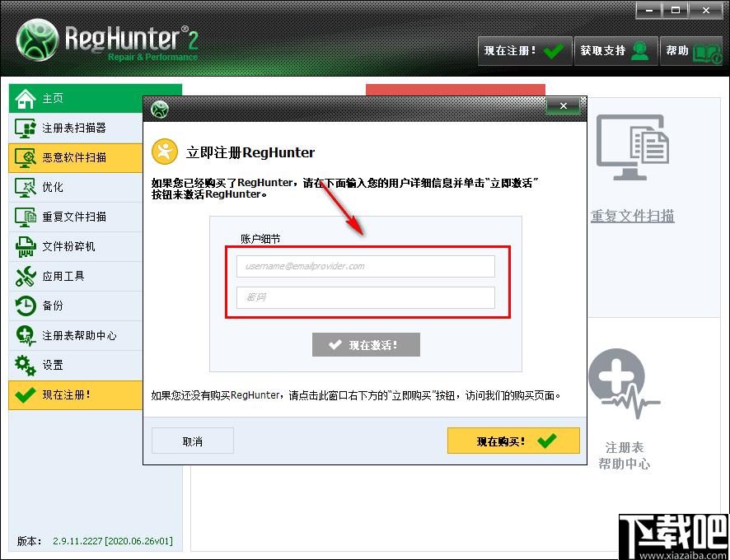
Task: Click the 注册表 帮助中心 label on main panel
Action: coord(625,455)
